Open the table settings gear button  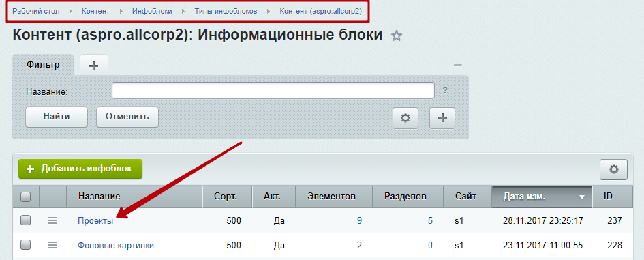pyautogui.click(x=613, y=169)
